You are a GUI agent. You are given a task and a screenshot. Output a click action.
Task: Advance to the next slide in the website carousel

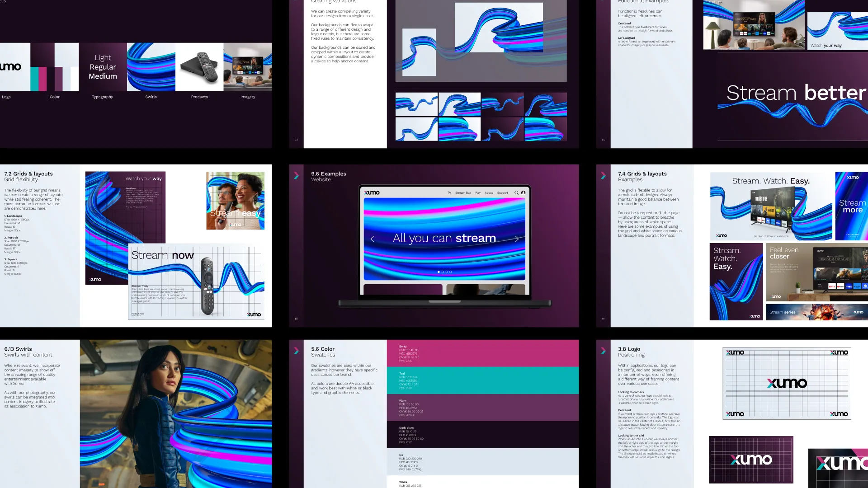click(517, 239)
